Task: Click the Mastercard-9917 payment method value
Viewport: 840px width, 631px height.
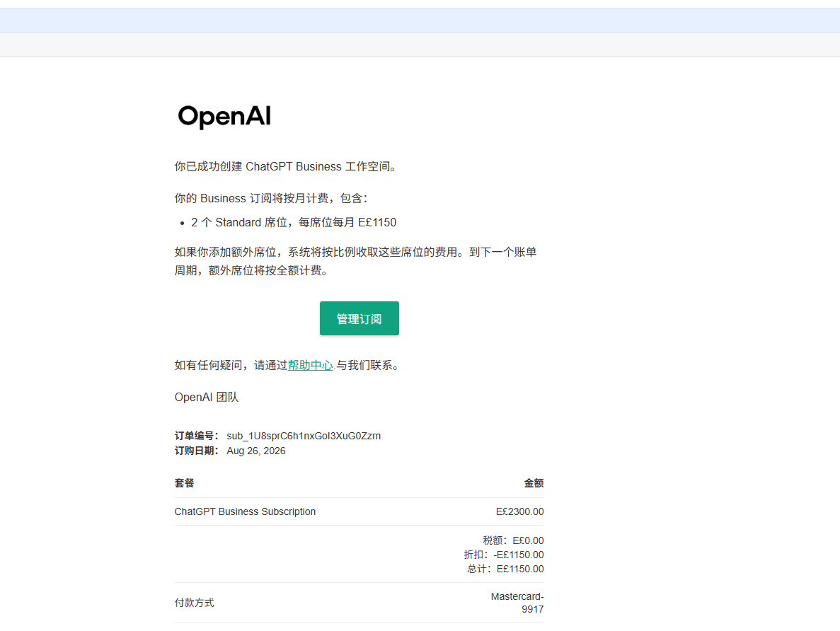Action: tap(517, 603)
